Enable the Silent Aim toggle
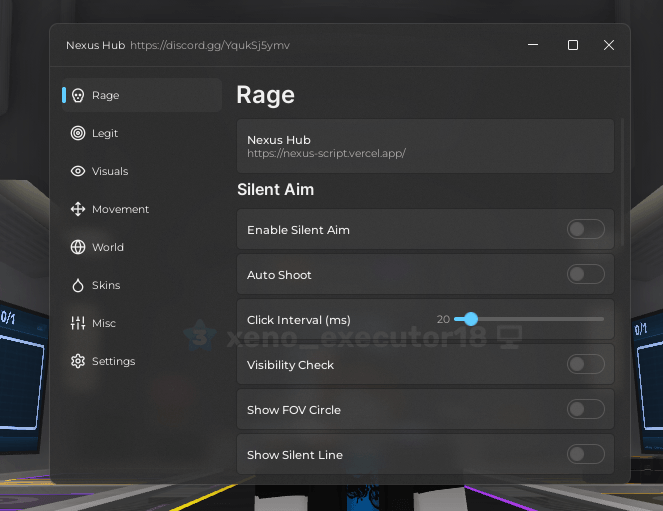Viewport: 663px width, 511px height. 586,229
